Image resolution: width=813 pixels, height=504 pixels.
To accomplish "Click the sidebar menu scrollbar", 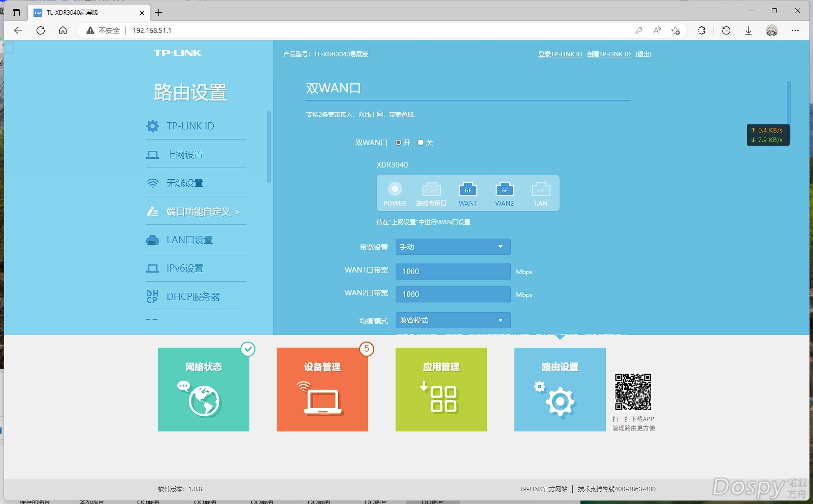I will point(269,147).
